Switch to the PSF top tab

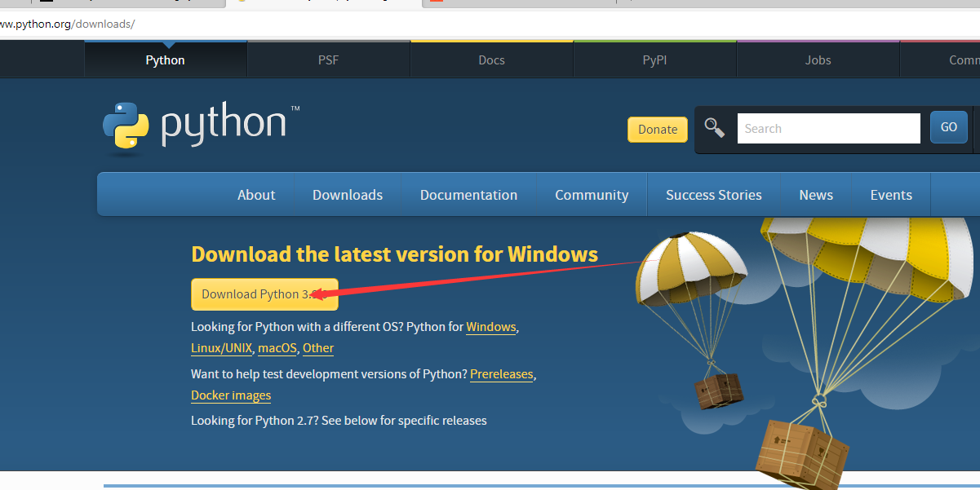[x=328, y=60]
